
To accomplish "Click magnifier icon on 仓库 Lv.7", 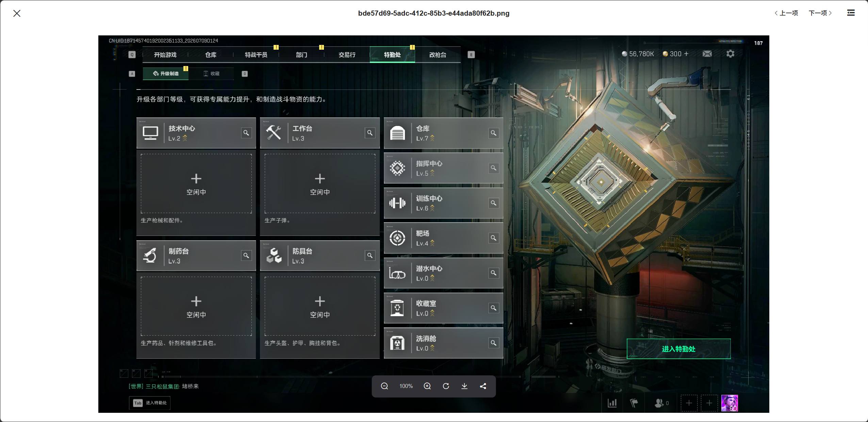I will [x=493, y=133].
